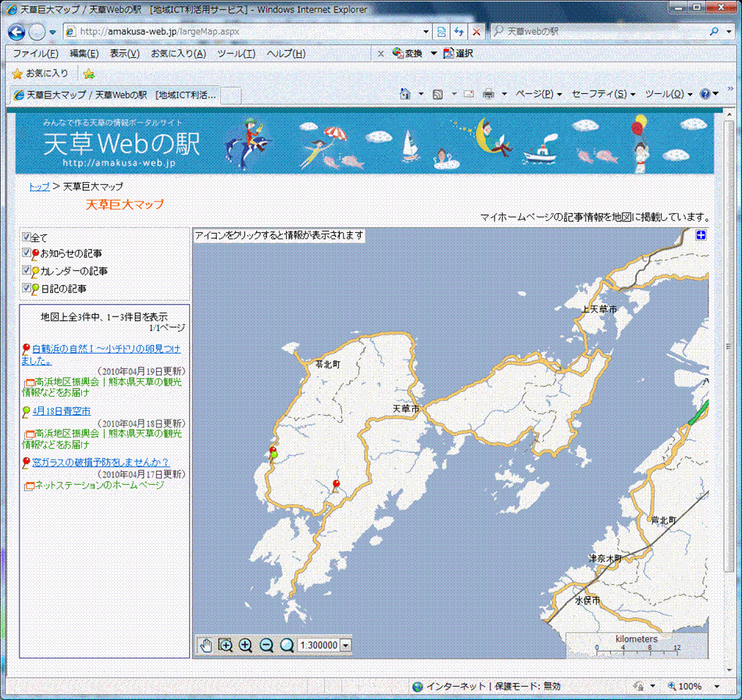742x700 pixels.
Task: Open the map scale 1:300000 dropdown
Action: coord(346,645)
